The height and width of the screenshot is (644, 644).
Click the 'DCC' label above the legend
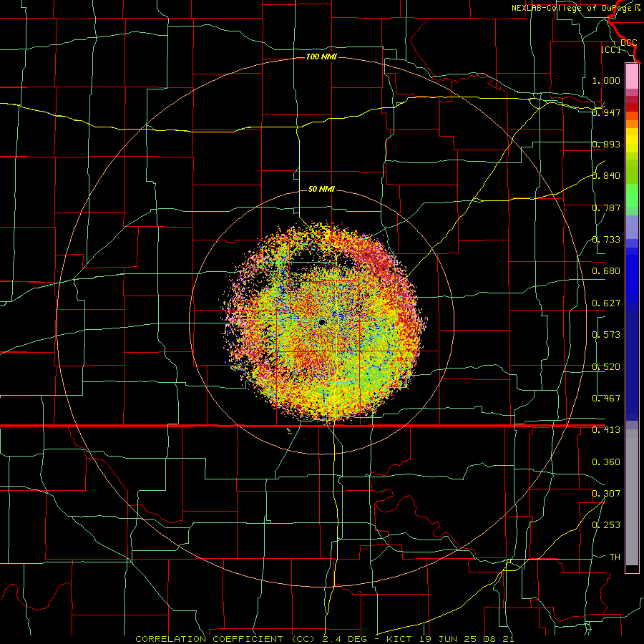click(x=628, y=43)
